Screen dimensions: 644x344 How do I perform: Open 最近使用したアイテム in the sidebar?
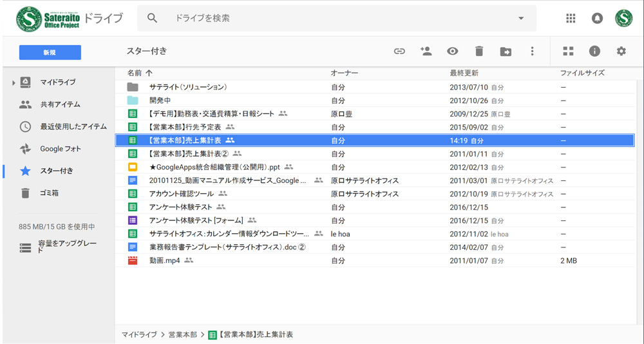pos(73,127)
